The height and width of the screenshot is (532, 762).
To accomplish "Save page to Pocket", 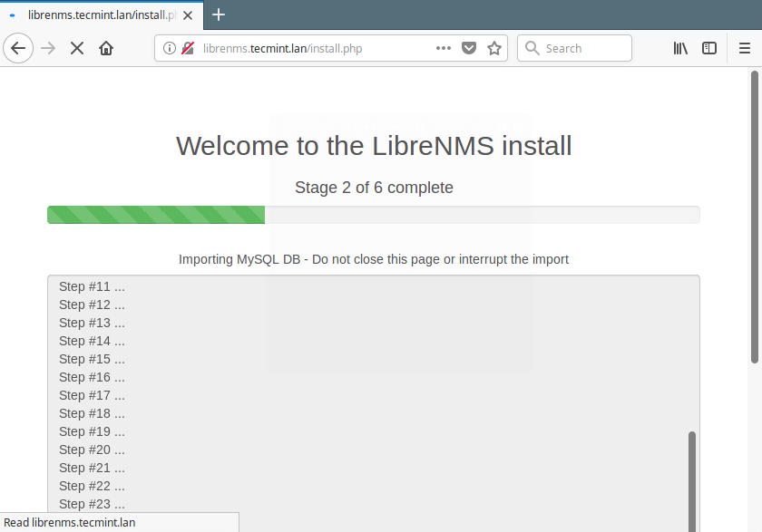I will tap(468, 48).
